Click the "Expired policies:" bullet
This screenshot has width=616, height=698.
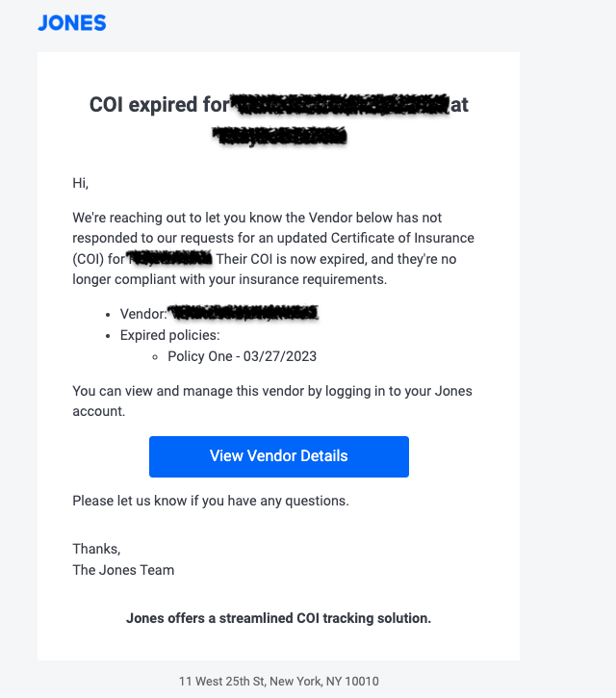pyautogui.click(x=169, y=335)
